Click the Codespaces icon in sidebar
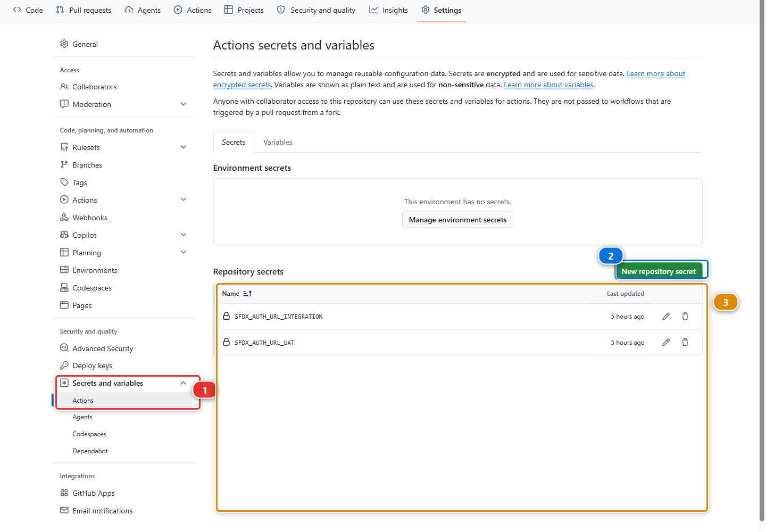766x532 pixels. 64,288
